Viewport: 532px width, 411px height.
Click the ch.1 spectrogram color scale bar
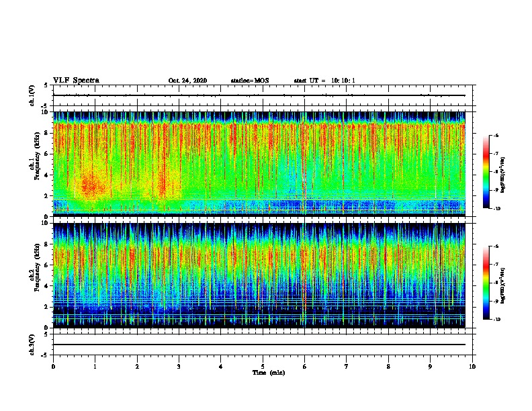(x=486, y=172)
